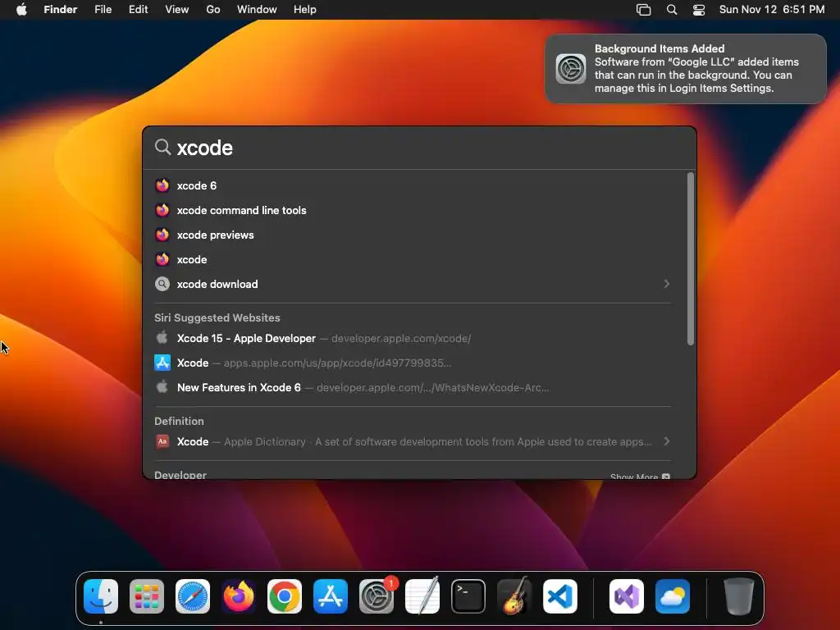Screen dimensions: 840x630
Task: Launch Firefox from the Dock
Action: (x=239, y=596)
